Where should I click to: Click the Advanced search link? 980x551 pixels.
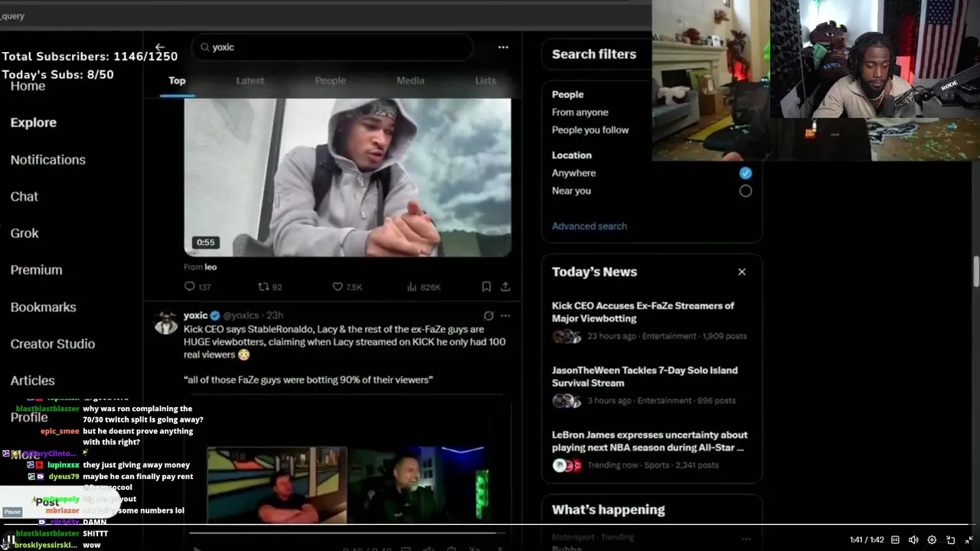(590, 226)
